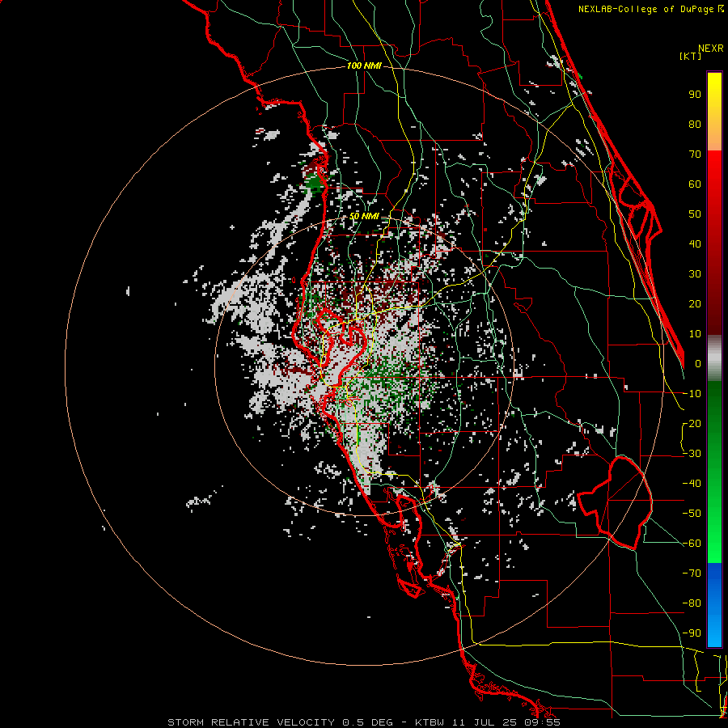The image size is (728, 728).
Task: Click the 30 value on the velocity scale
Action: pyautogui.click(x=695, y=274)
